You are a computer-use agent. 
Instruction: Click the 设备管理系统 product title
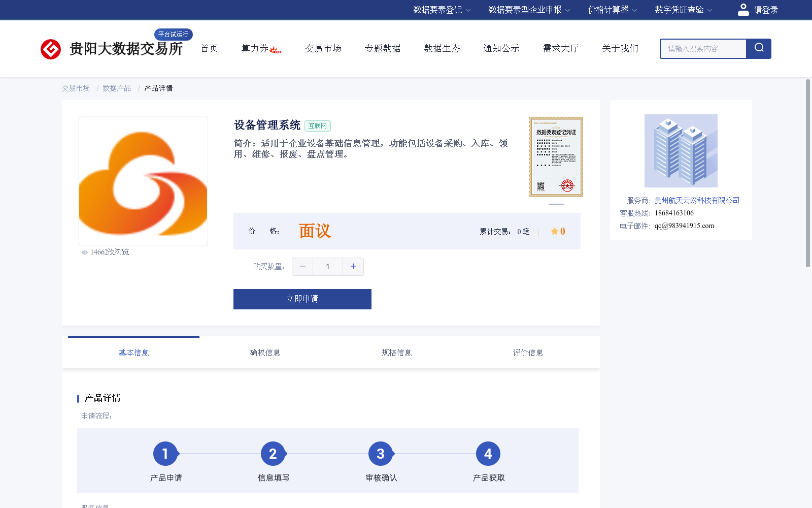(x=267, y=125)
